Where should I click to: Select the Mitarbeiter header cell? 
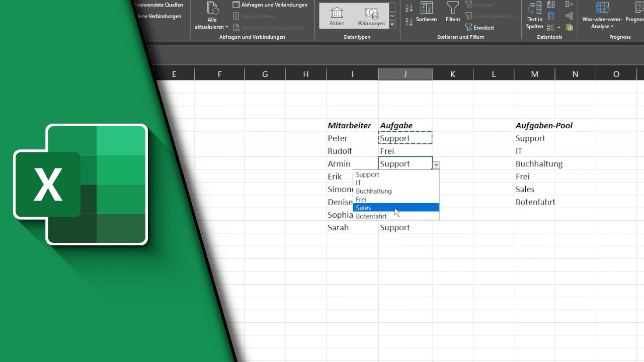pos(352,125)
